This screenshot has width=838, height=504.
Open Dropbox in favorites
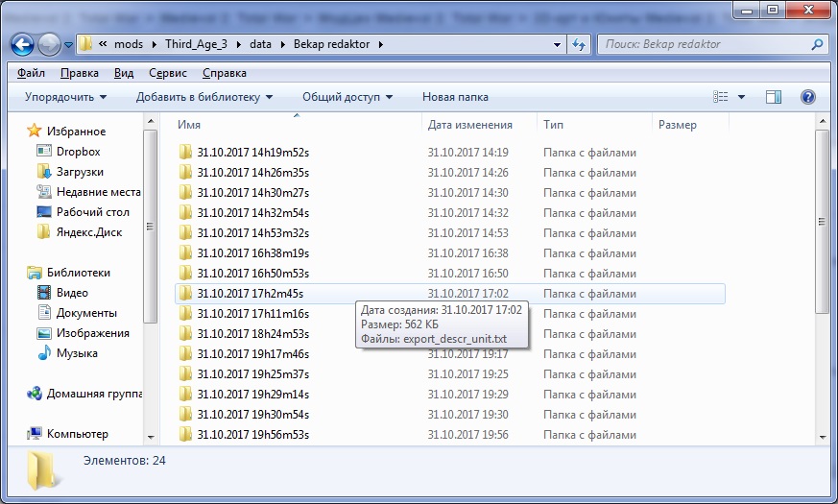click(78, 152)
